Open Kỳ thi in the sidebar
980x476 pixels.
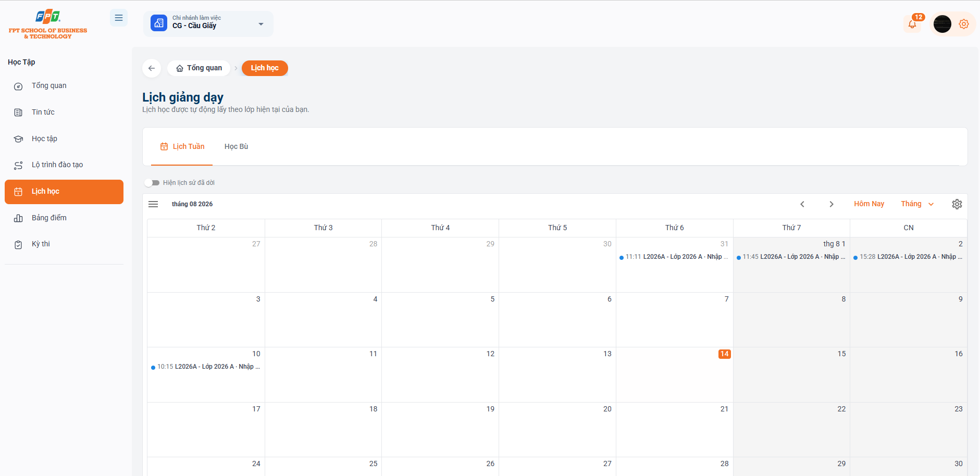[x=64, y=244]
